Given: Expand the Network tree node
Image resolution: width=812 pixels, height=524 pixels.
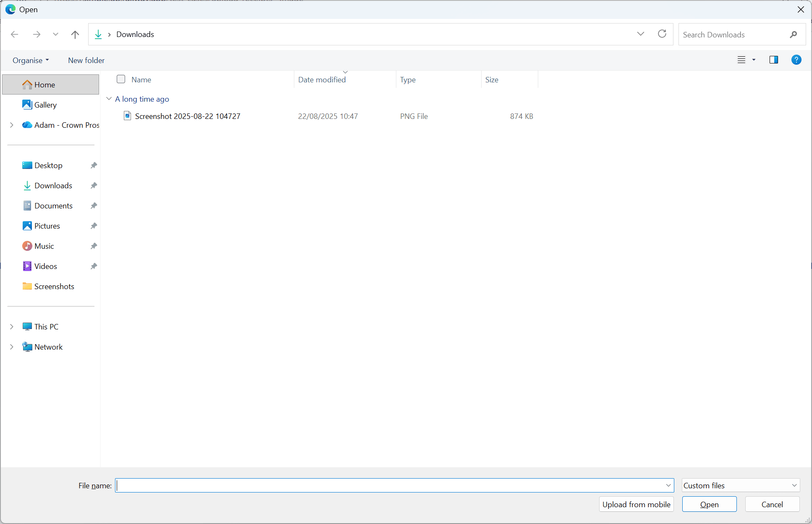Looking at the screenshot, I should tap(12, 347).
